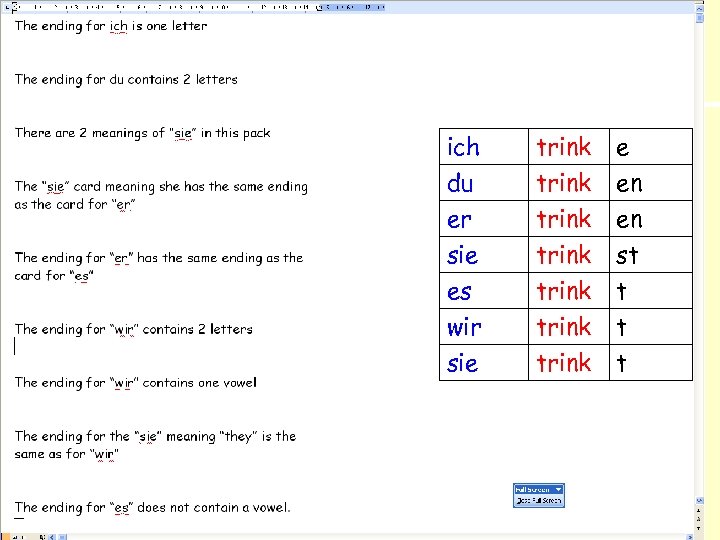Click "trink" in the es row
720x540 pixels.
[564, 291]
